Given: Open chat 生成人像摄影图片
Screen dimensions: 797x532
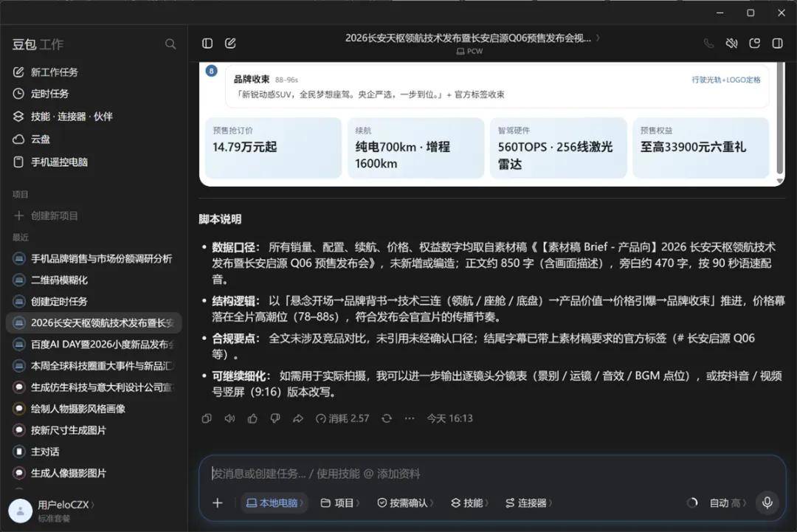Looking at the screenshot, I should point(94,473).
